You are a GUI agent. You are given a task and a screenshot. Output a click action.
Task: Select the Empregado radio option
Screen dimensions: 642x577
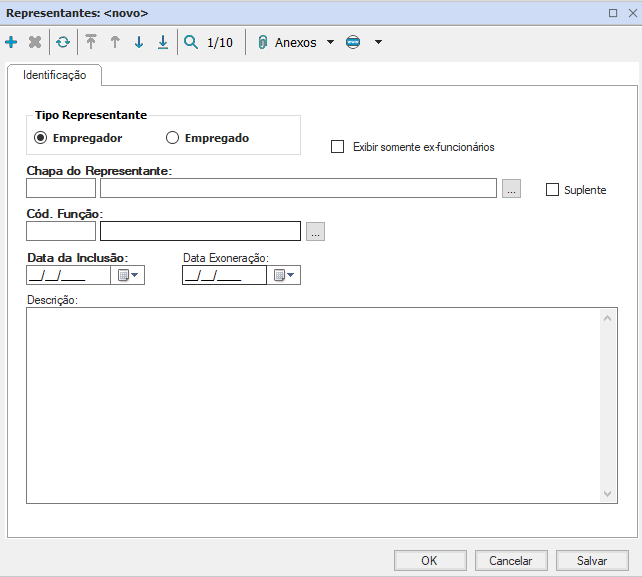(173, 138)
